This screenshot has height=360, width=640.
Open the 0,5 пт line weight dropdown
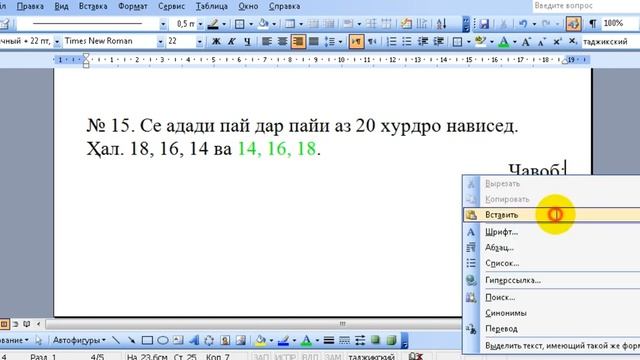pos(200,24)
